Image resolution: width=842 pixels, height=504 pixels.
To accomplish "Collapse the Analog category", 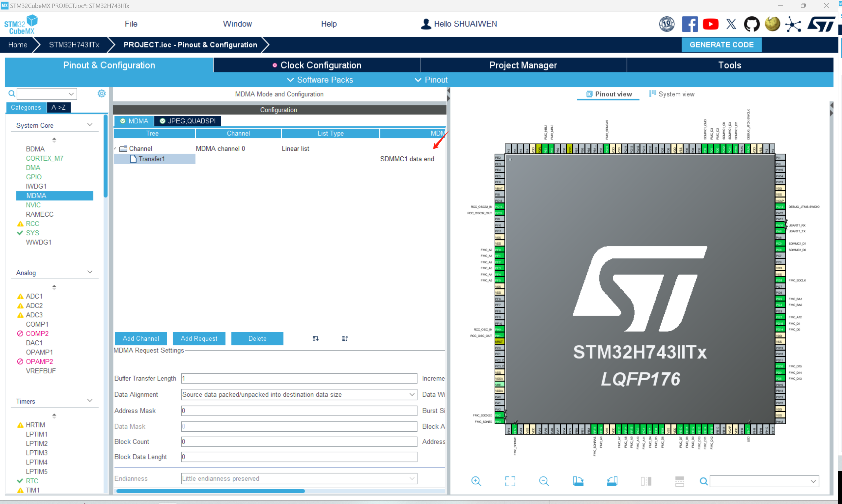I will tap(90, 272).
